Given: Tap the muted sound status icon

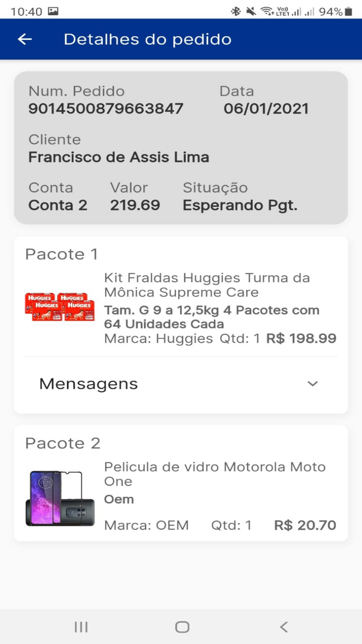Looking at the screenshot, I should click(x=251, y=11).
